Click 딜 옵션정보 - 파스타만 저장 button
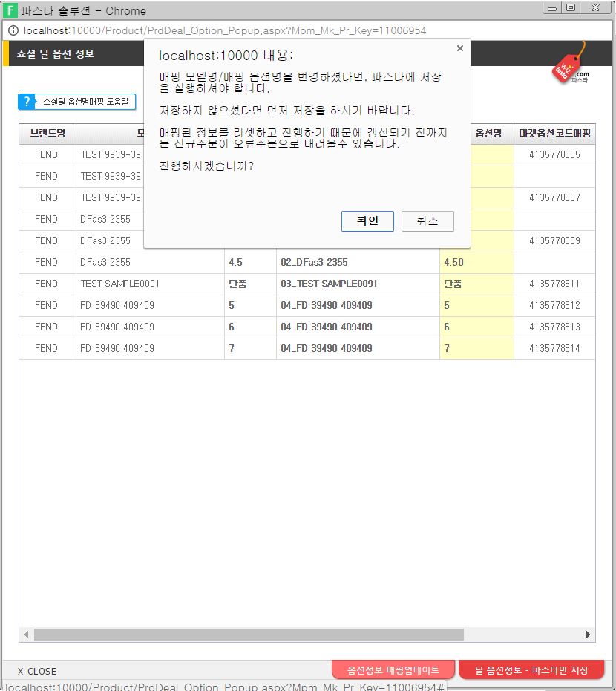Image resolution: width=616 pixels, height=691 pixels. coord(531,670)
